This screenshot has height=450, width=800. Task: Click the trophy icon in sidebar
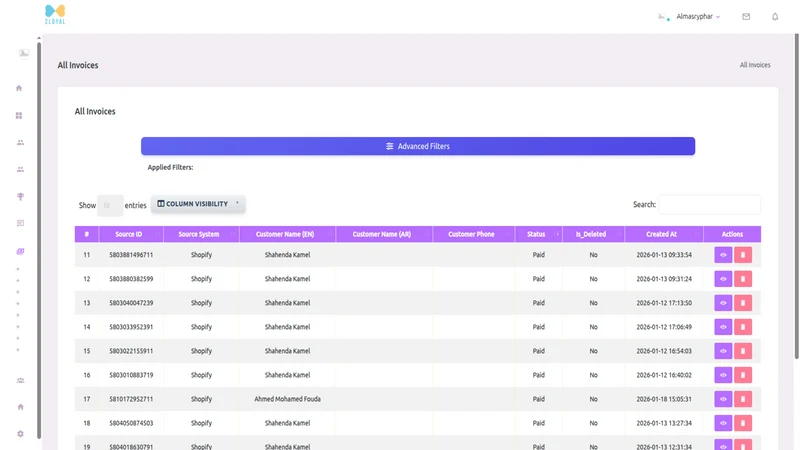point(20,196)
